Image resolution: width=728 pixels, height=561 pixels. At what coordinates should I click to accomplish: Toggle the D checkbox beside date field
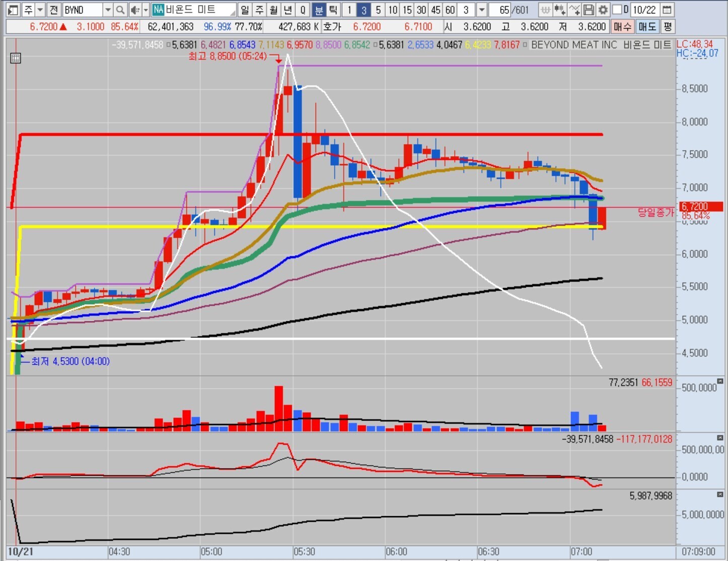pyautogui.click(x=617, y=10)
